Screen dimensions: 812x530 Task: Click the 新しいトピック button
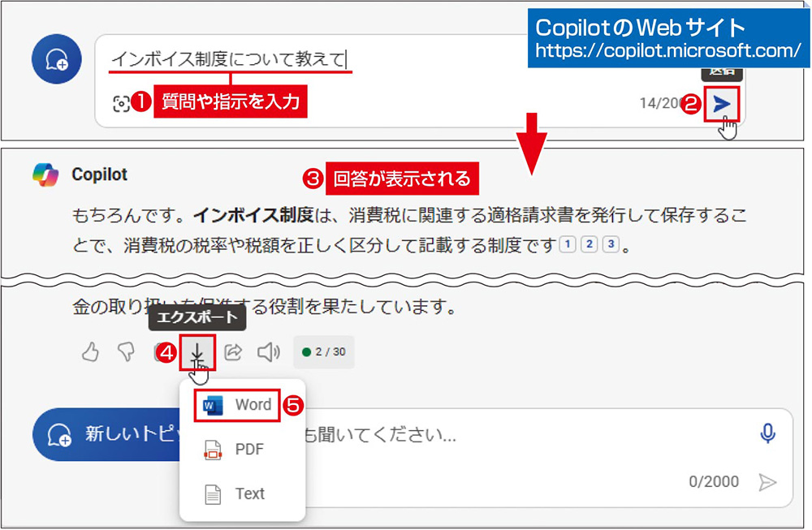click(106, 434)
